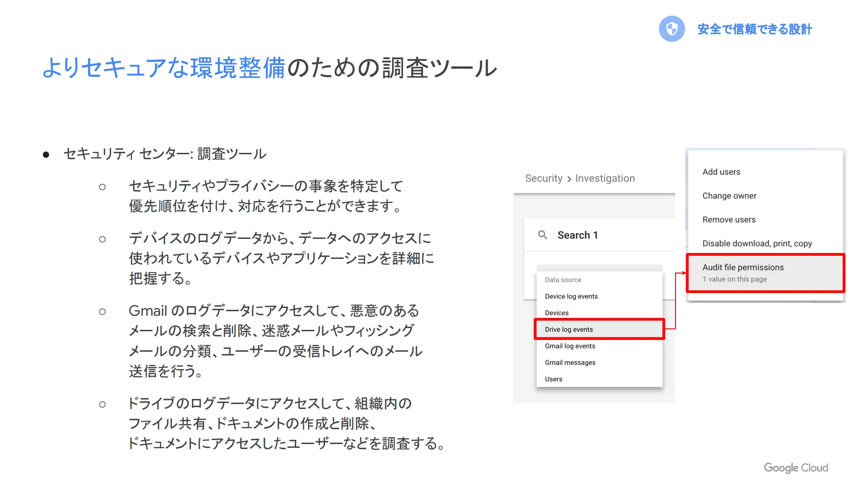Click the 安全で信頼できる設計 header label
Viewport: 868px width, 485px height.
[x=754, y=30]
